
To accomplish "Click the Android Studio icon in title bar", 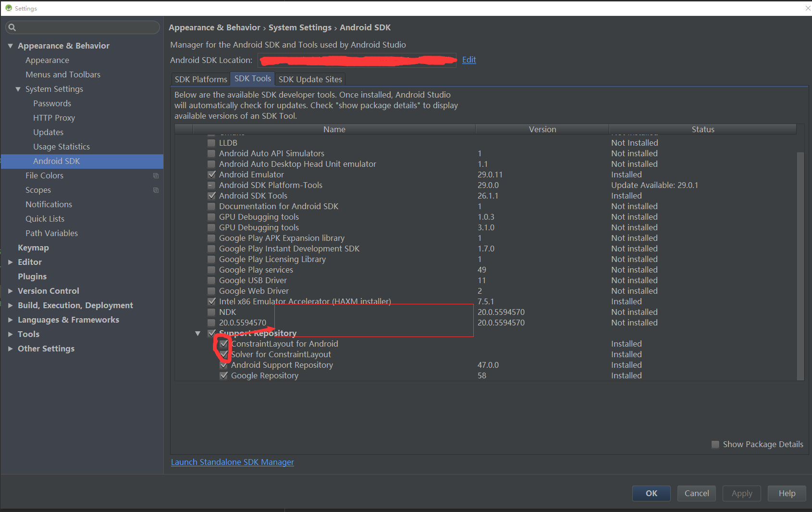I will [8, 8].
